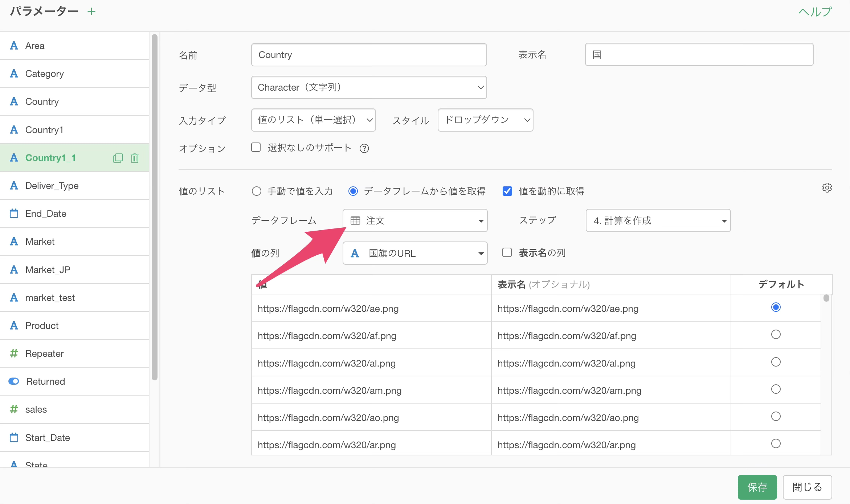Set al.png row as default
The height and width of the screenshot is (504, 850).
pos(776,362)
